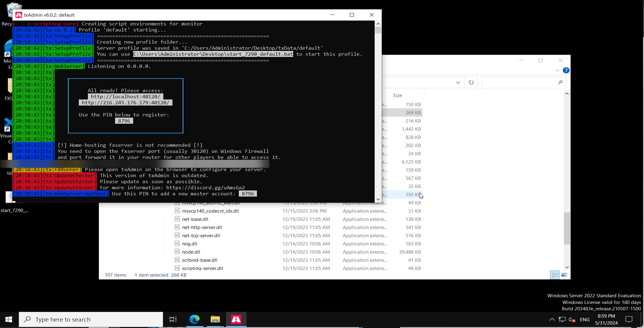The height and width of the screenshot is (328, 644).
Task: Click the 216.245.176.179:40120 URL in console
Action: click(x=125, y=103)
